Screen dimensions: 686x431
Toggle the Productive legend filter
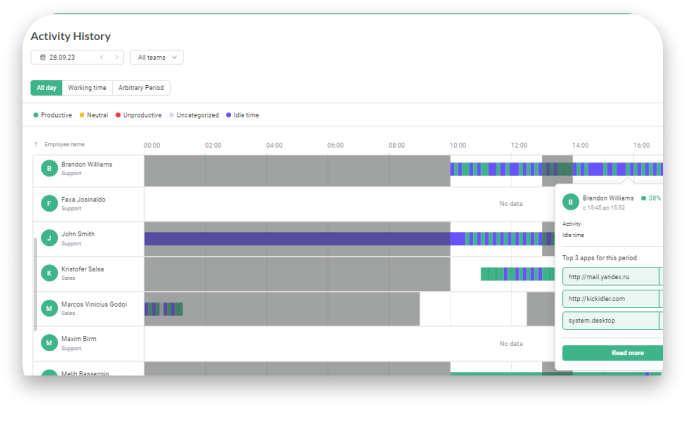(52, 115)
